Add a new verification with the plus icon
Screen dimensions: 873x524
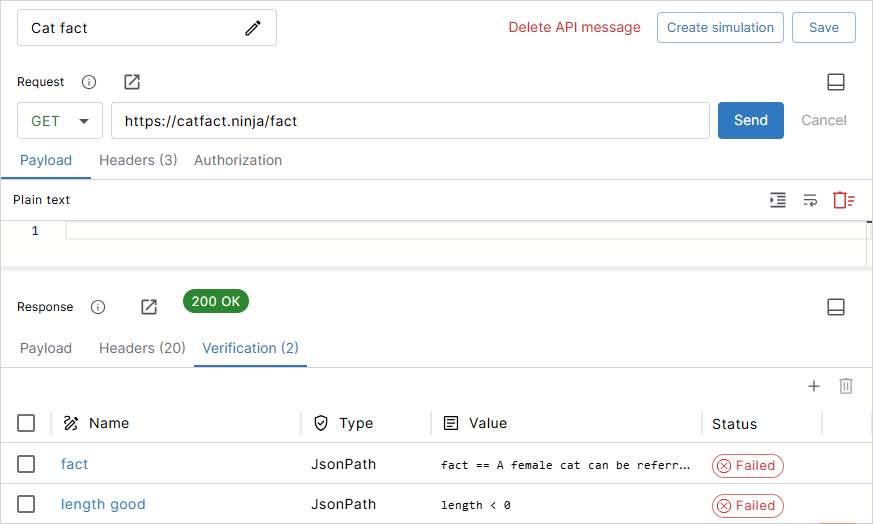(x=814, y=386)
